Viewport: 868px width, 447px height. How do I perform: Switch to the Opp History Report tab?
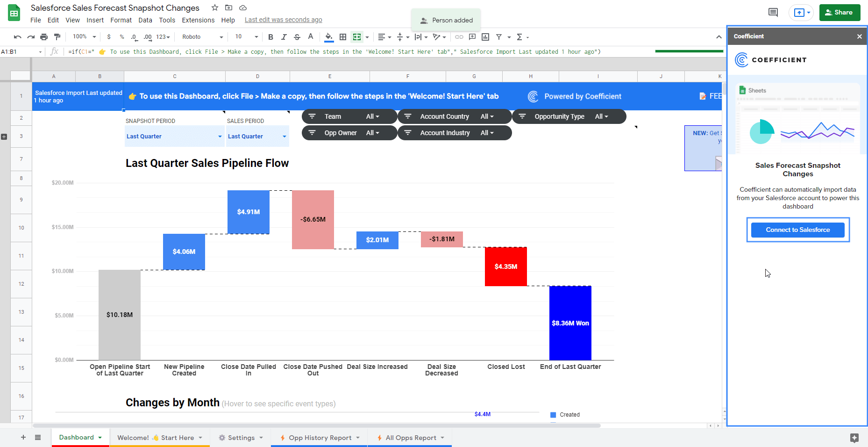click(x=320, y=438)
